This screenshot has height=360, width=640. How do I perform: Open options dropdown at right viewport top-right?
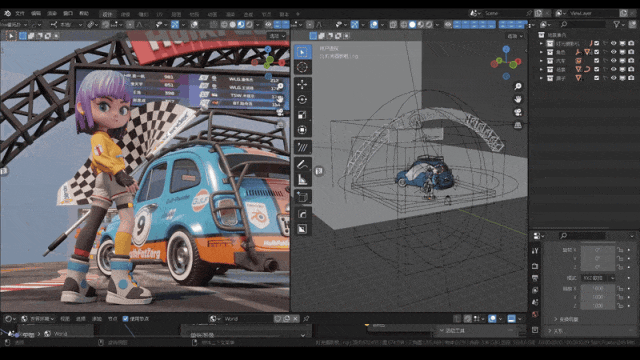tap(516, 36)
